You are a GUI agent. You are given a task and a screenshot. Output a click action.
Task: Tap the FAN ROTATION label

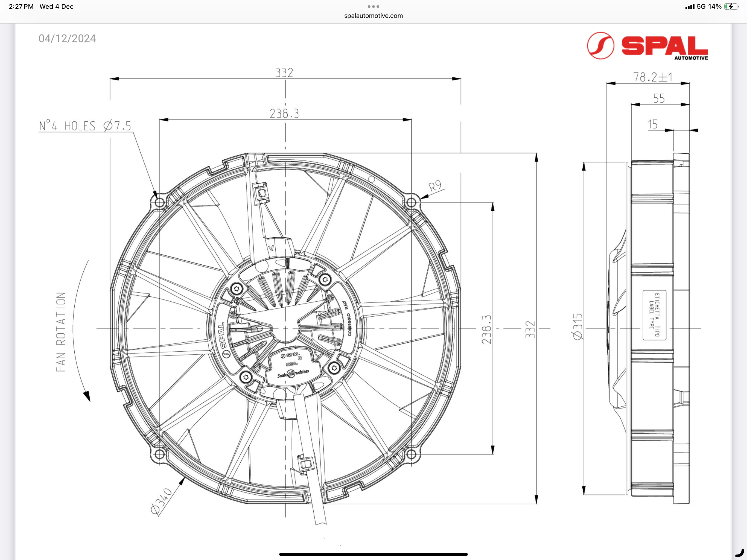click(x=61, y=332)
